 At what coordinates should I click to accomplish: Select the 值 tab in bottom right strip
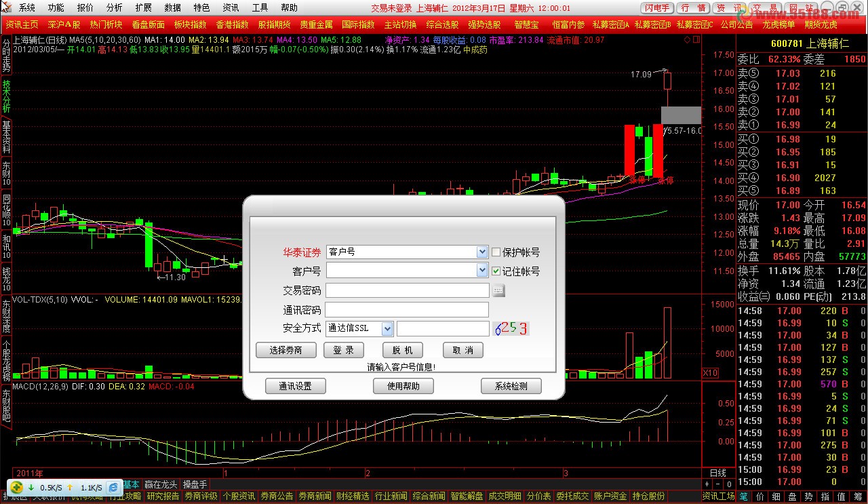841,497
